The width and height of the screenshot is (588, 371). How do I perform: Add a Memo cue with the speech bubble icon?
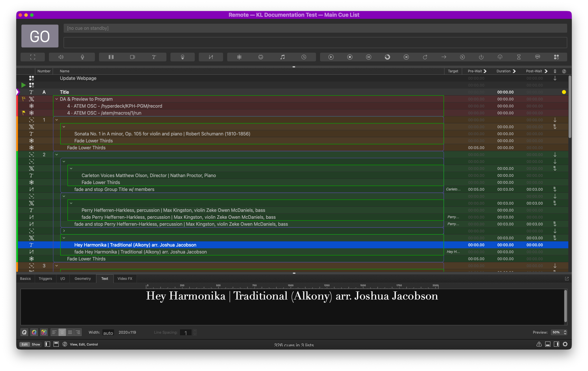[x=538, y=57]
